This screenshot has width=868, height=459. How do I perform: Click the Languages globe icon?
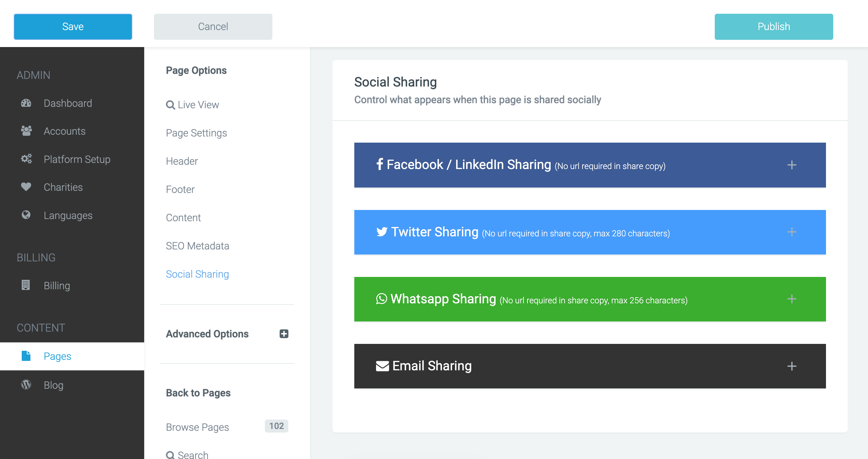(26, 215)
